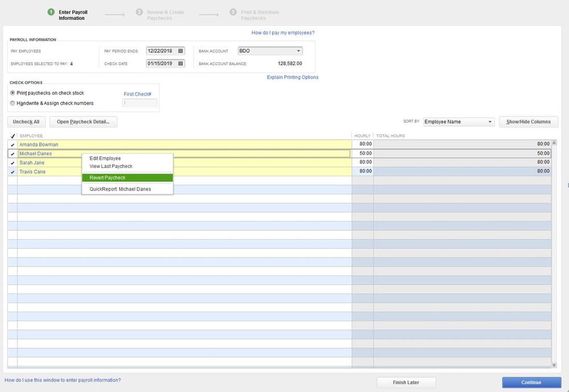Click the Finish Later button
569x392 pixels.
coord(406,382)
